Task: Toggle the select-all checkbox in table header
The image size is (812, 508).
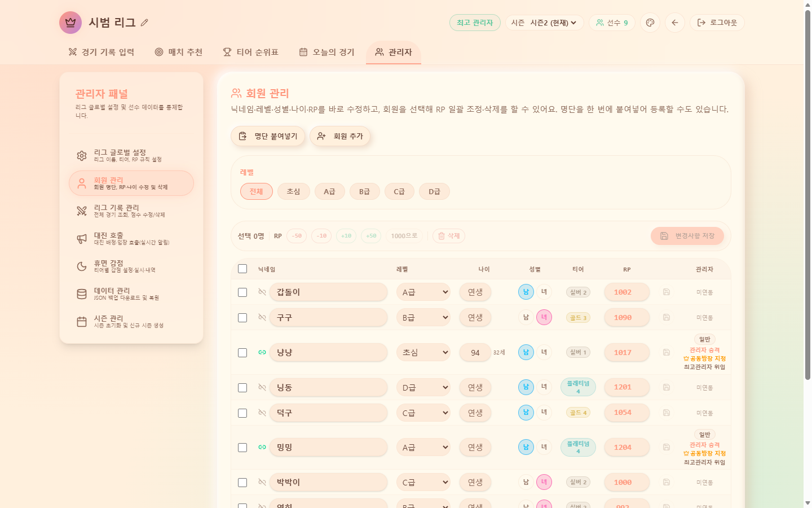Action: coord(242,269)
